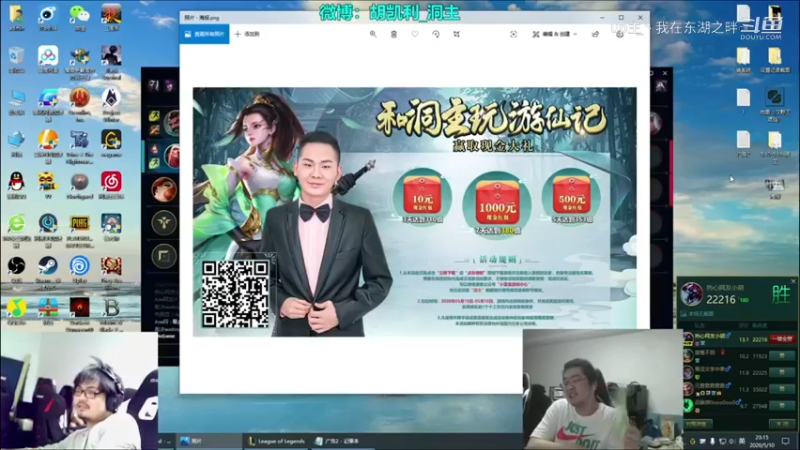Like the player with score 11923

pyautogui.click(x=782, y=356)
